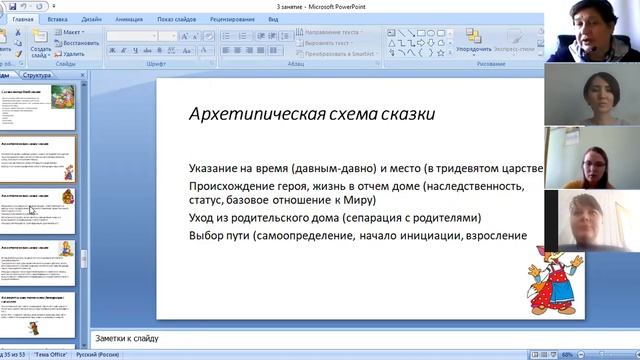This screenshot has height=360, width=640.
Task: Cut selection with scissors icon
Action: pos(18,33)
